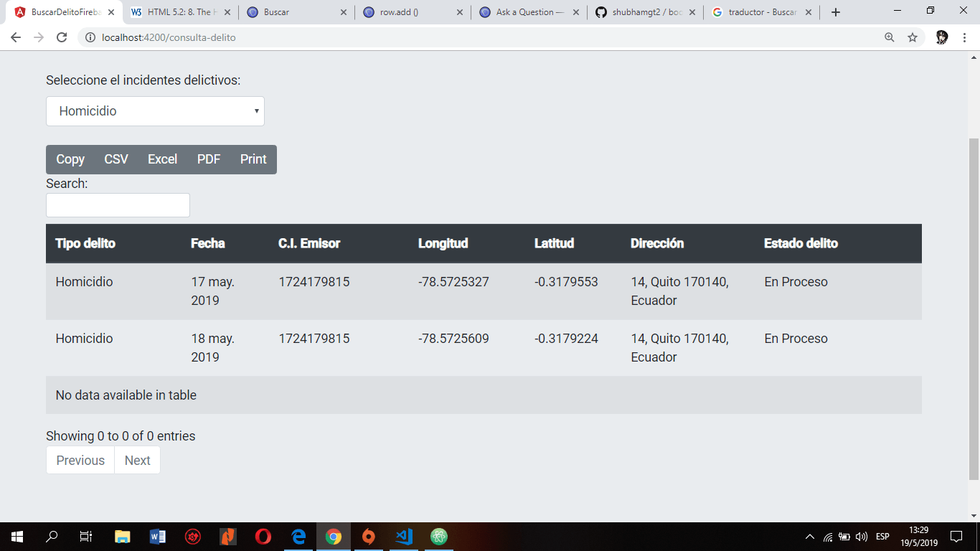980x551 pixels.
Task: Bookmark this page with the star icon
Action: (913, 37)
